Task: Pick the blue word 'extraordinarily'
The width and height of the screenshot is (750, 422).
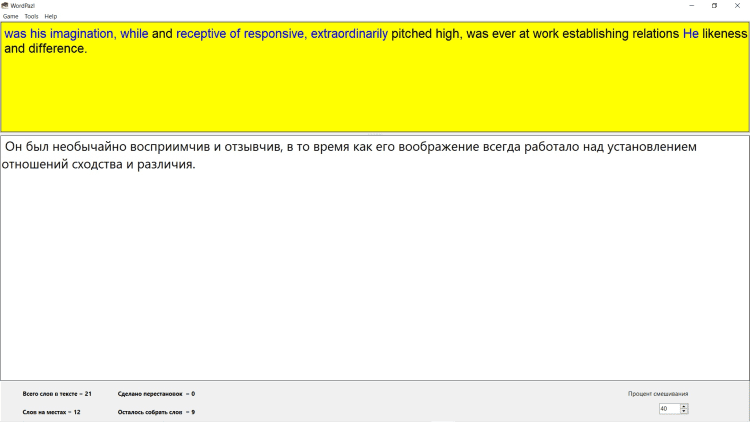Action: pos(348,34)
